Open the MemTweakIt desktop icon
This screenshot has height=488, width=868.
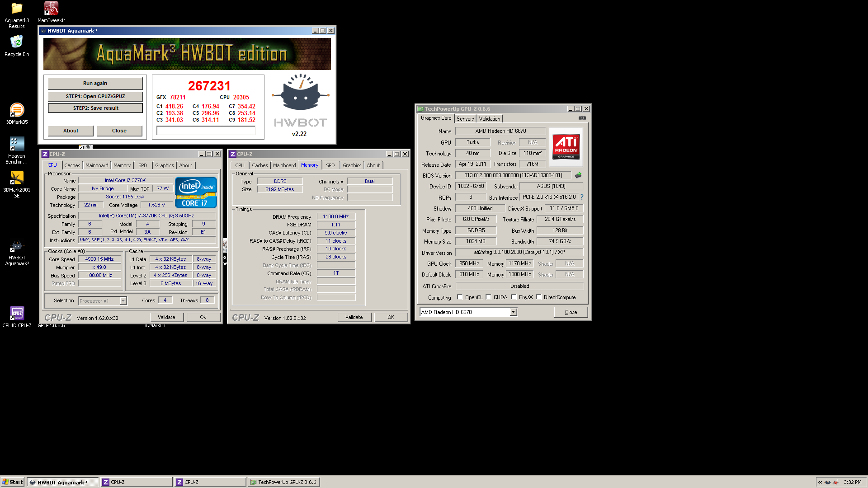(51, 12)
